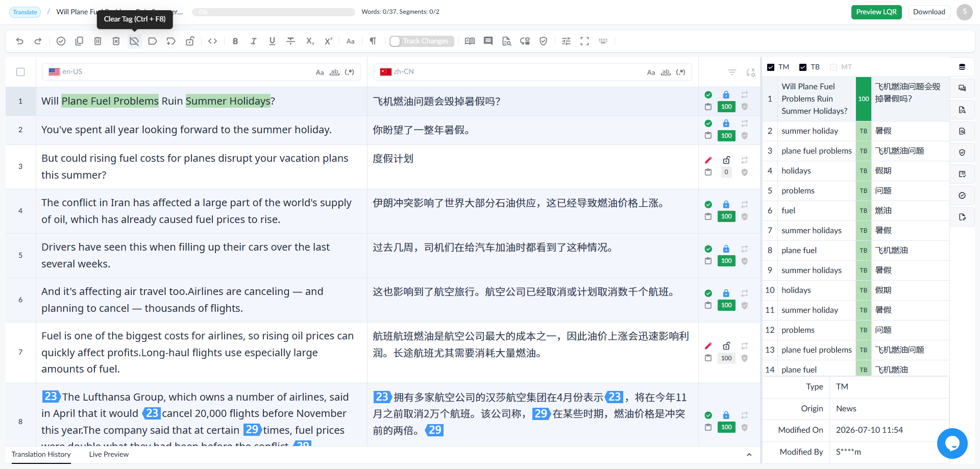Unlock segment 1 via its lock icon

(726, 95)
